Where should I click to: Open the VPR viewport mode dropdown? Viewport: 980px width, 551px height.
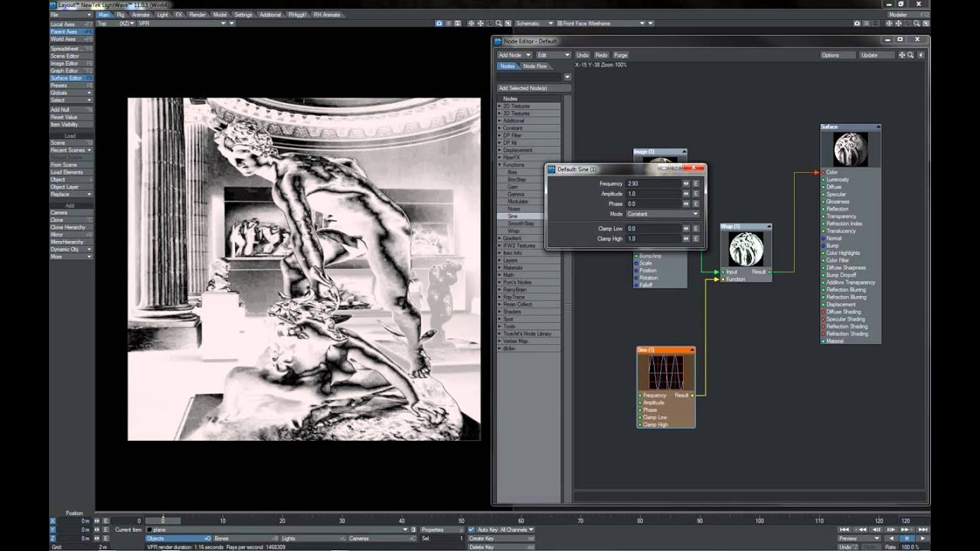[182, 24]
